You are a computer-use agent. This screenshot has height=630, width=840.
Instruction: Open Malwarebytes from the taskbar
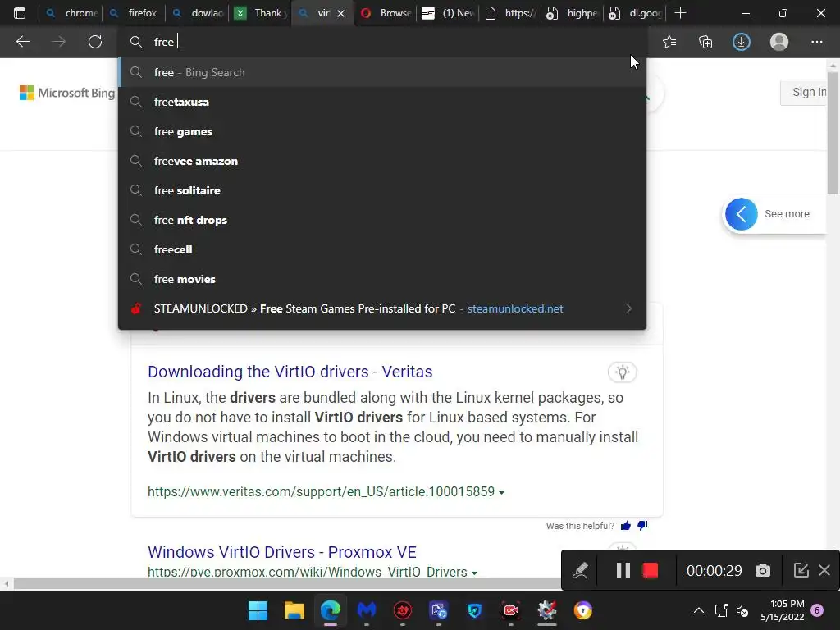pyautogui.click(x=367, y=610)
